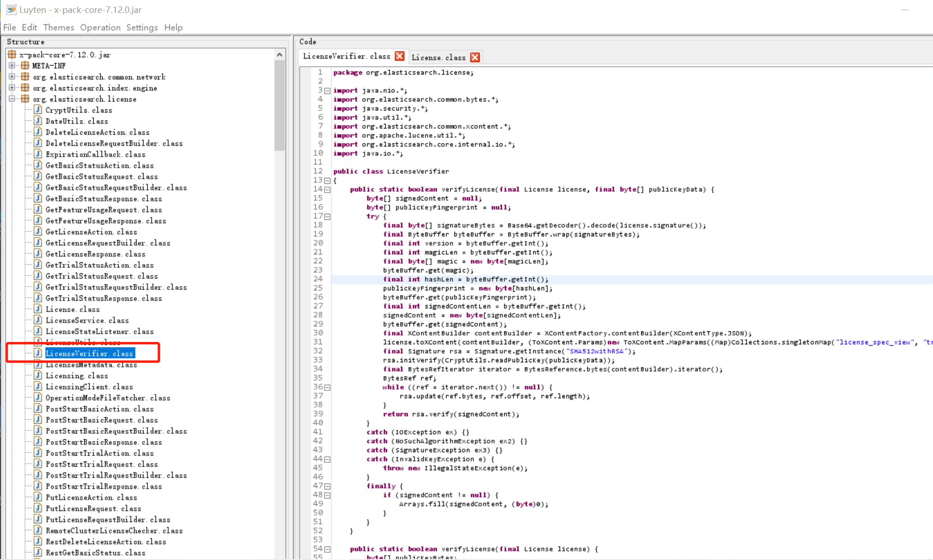Open the File menu

click(10, 27)
